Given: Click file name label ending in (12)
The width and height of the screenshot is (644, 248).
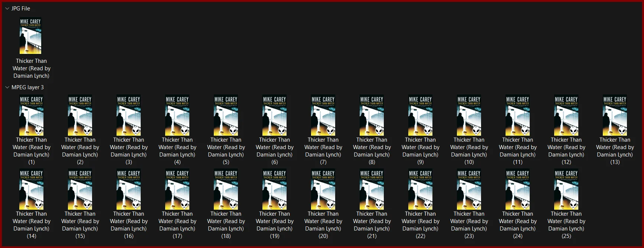Looking at the screenshot, I should point(566,151).
